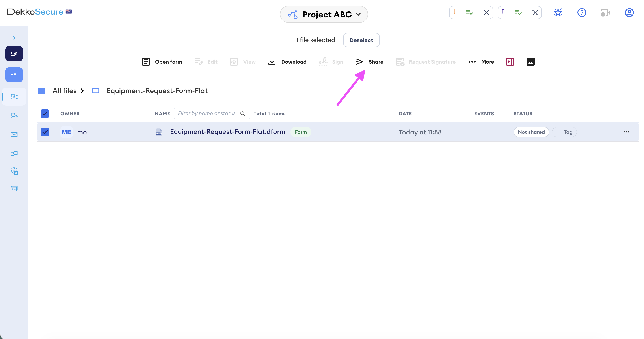Sort by the DATE column header
Image resolution: width=644 pixels, height=339 pixels.
(x=405, y=114)
